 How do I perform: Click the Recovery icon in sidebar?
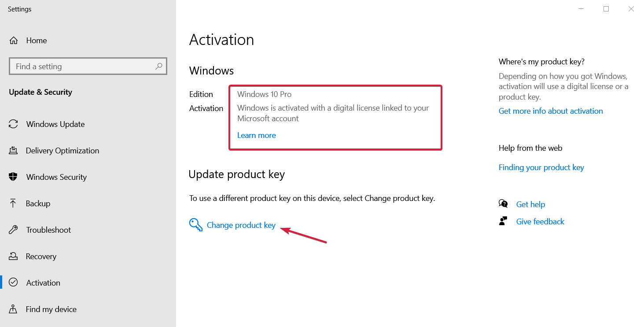pos(13,256)
